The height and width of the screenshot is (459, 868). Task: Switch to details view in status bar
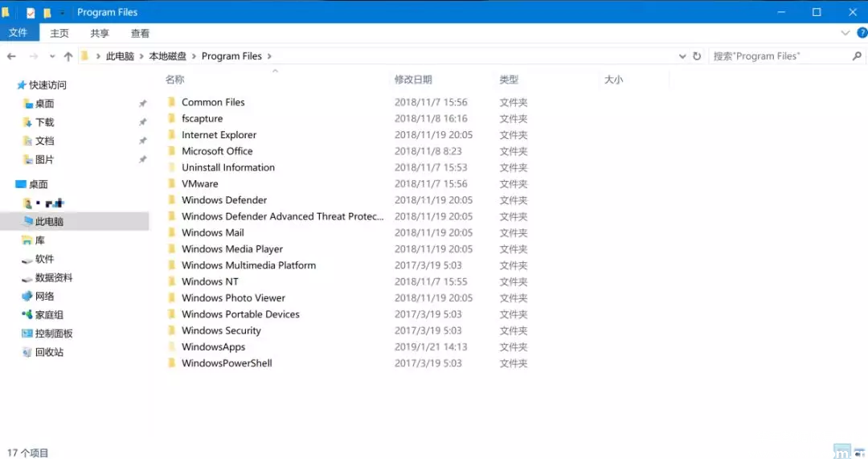pos(841,452)
